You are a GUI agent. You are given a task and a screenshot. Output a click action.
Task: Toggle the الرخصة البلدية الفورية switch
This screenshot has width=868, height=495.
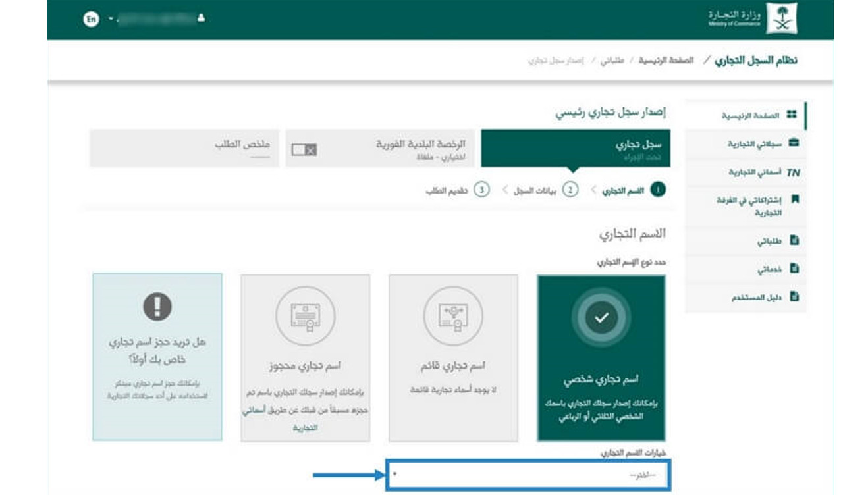coord(304,149)
